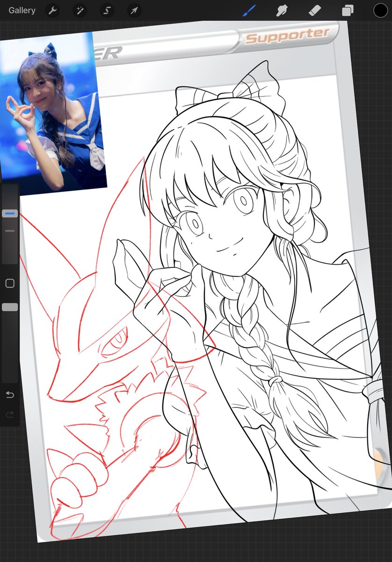Tap the brush size slider

pyautogui.click(x=10, y=212)
